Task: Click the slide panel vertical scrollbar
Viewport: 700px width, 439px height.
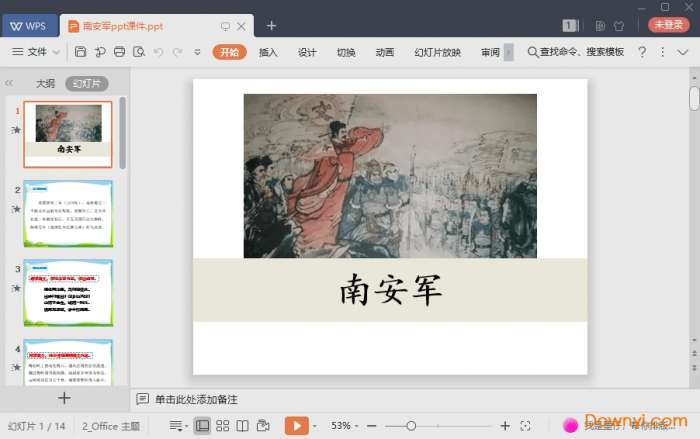Action: (x=123, y=133)
